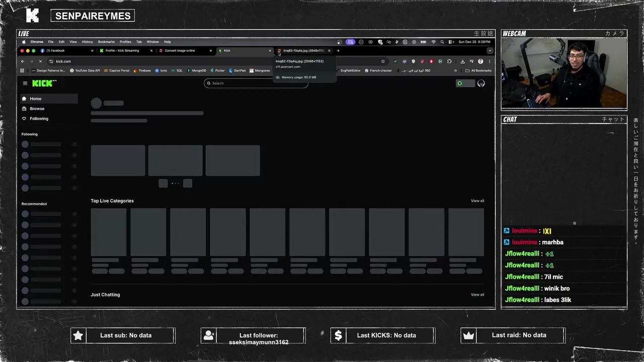Screen dimensions: 644x362
Task: Open the media controls toolbar icon
Action: 471,61
